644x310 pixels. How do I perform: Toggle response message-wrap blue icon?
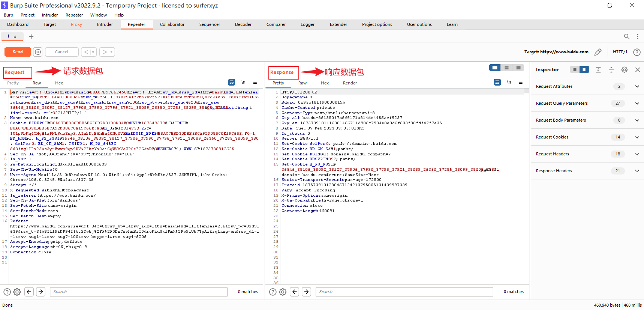pos(497,82)
